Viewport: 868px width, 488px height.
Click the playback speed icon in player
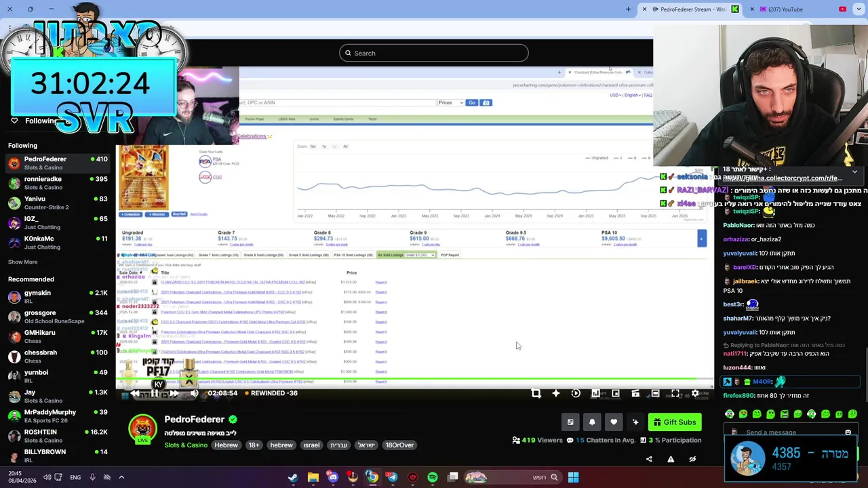click(x=576, y=393)
